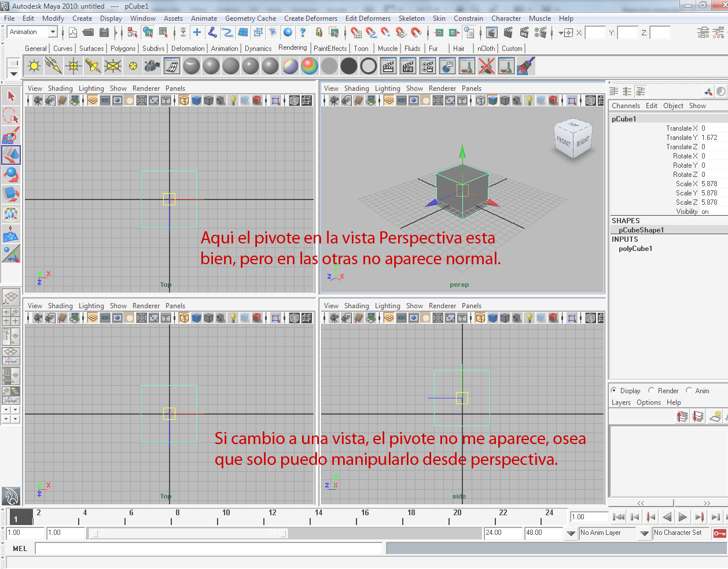Go to start of playback range
Image resolution: width=728 pixels, height=569 pixels.
[x=619, y=517]
